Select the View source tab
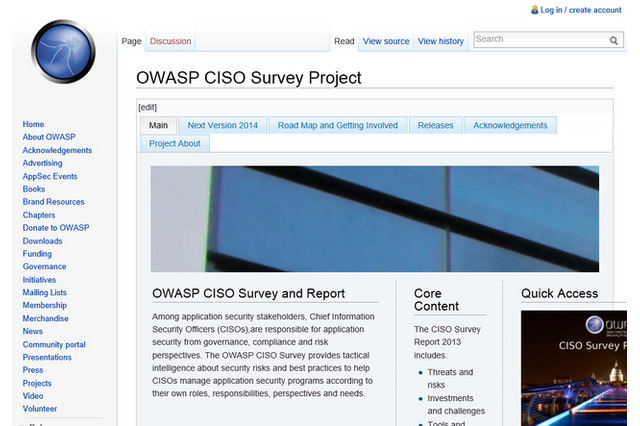The height and width of the screenshot is (426, 640). [x=386, y=41]
